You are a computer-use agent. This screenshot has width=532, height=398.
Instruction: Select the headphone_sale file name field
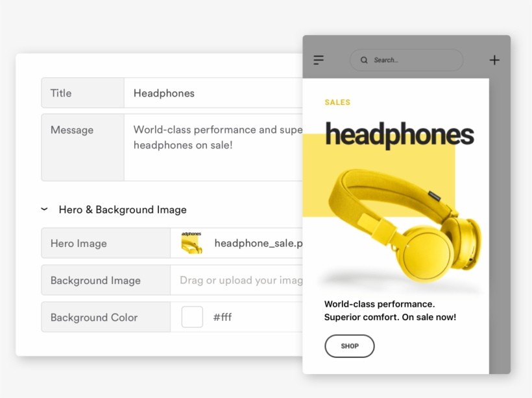[258, 244]
